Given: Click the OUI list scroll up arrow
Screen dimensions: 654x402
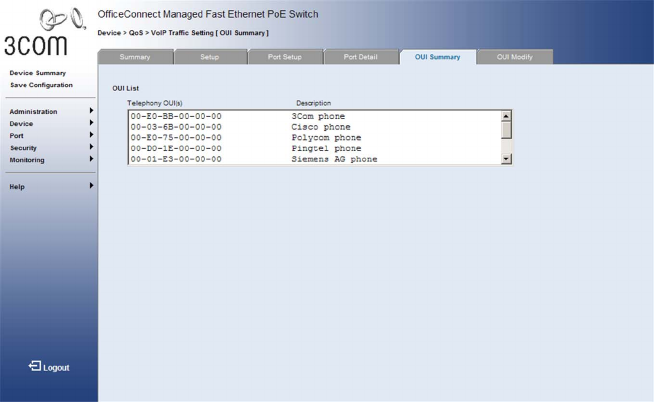Looking at the screenshot, I should click(x=506, y=116).
